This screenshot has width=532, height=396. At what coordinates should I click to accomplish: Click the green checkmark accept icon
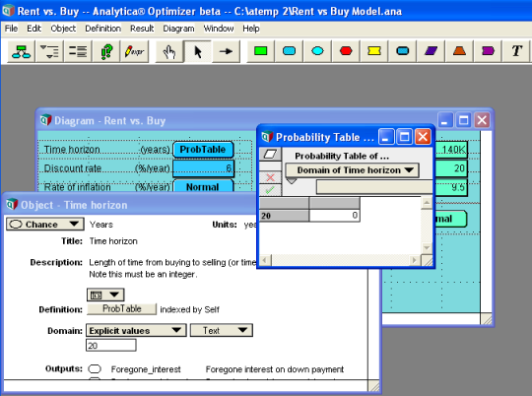[270, 190]
